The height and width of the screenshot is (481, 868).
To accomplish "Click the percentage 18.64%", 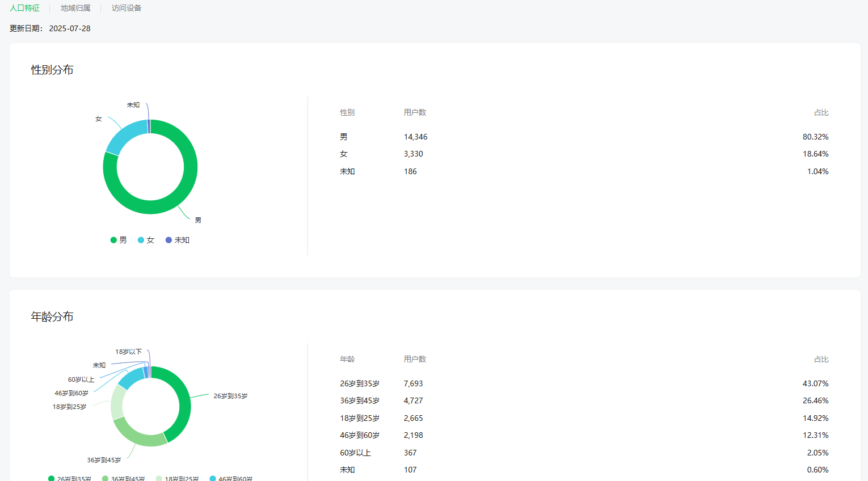I will [816, 154].
